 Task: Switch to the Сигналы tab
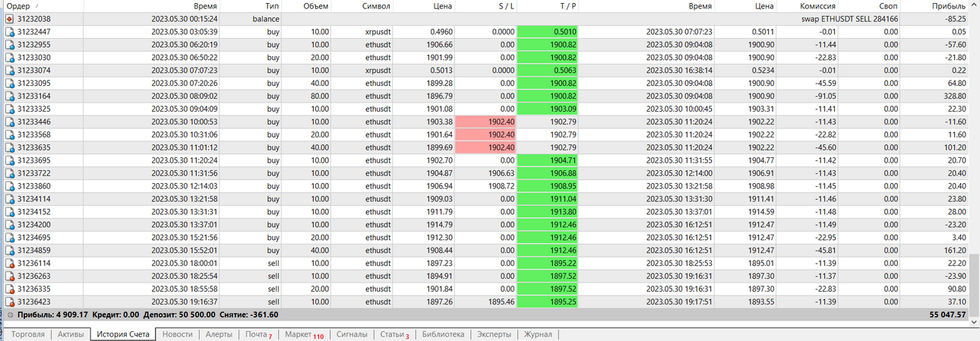pos(352,334)
